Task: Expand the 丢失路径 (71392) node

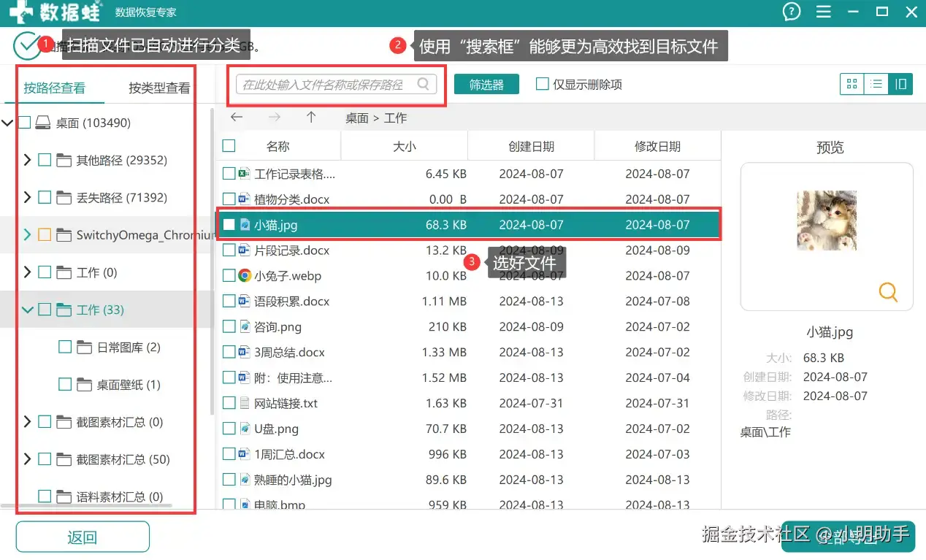Action: 27,197
